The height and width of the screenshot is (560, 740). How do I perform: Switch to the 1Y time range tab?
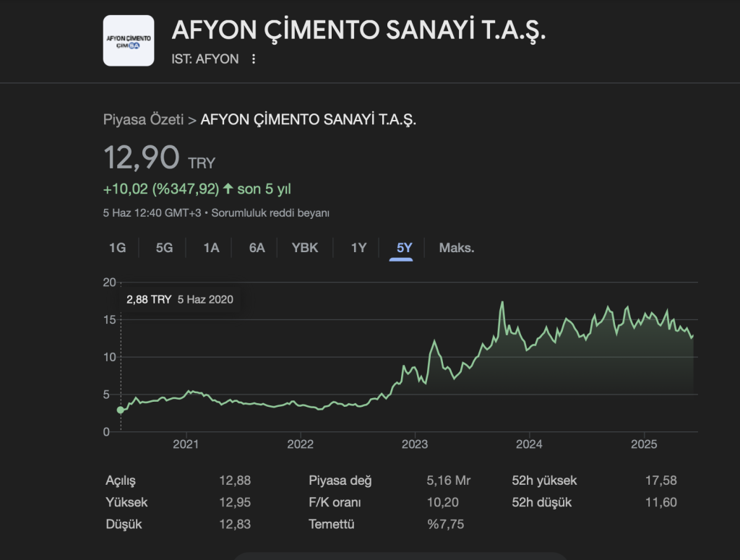pyautogui.click(x=359, y=248)
